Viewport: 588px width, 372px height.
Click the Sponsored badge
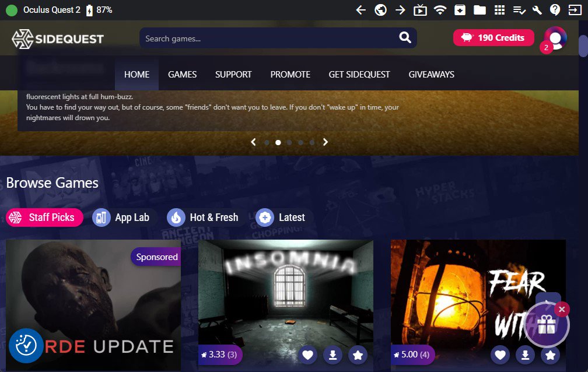pos(156,257)
